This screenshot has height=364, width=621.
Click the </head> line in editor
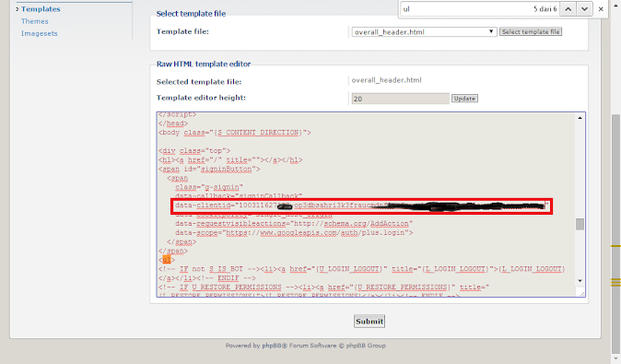(x=173, y=123)
